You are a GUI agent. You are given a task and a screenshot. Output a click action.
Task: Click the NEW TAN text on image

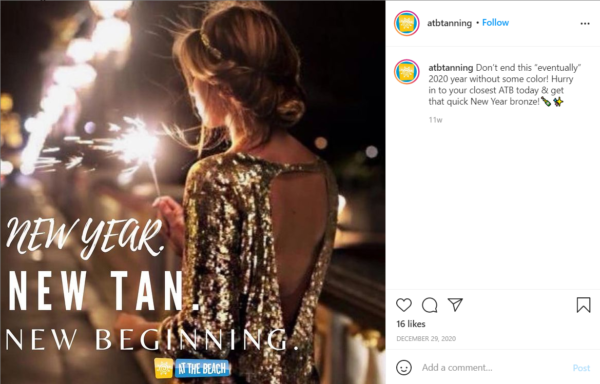(x=103, y=291)
